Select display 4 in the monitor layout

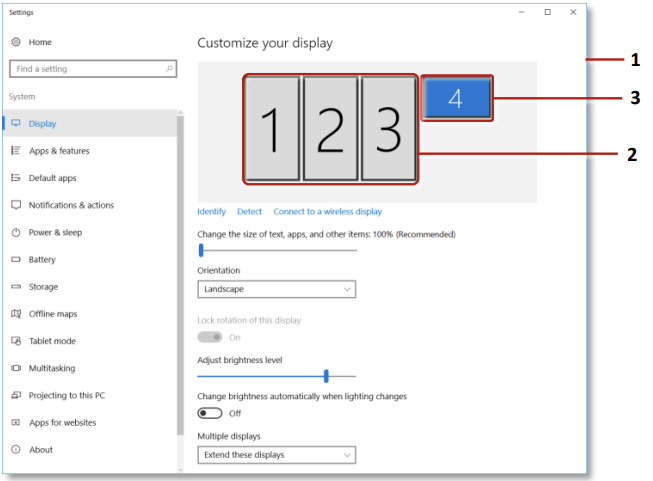point(456,99)
